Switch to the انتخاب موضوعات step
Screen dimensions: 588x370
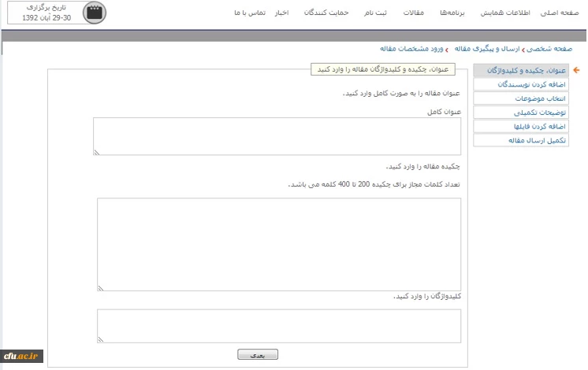520,98
